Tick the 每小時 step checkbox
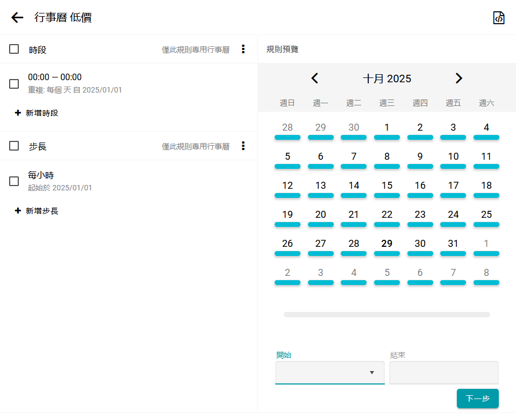The width and height of the screenshot is (516, 420). 14,181
